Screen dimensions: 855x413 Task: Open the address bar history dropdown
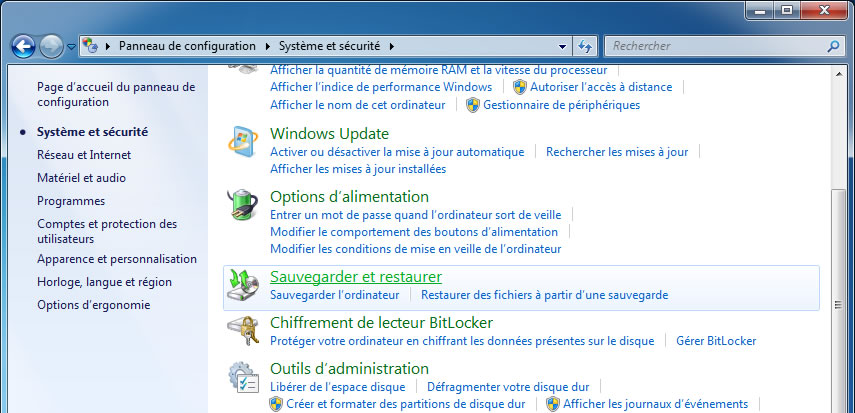click(562, 46)
